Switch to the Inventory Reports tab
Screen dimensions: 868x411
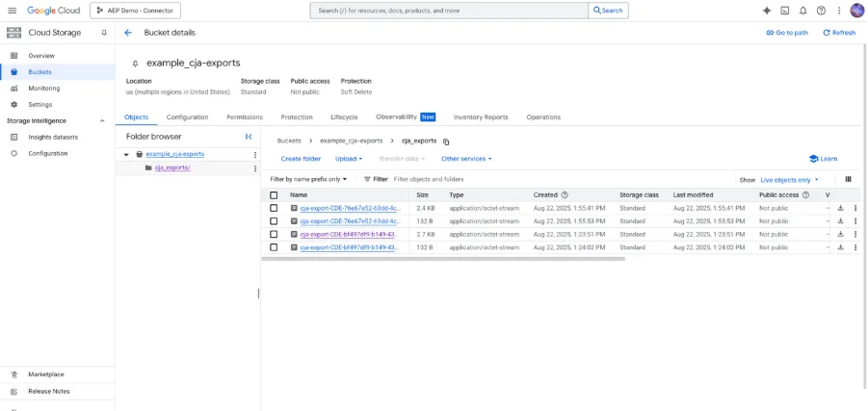point(481,117)
